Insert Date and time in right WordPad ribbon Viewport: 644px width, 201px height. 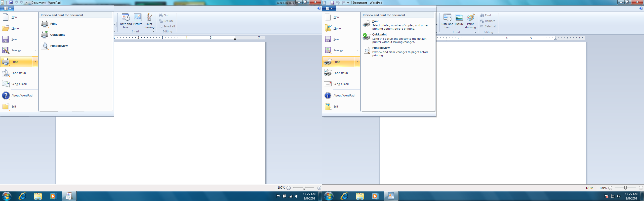pyautogui.click(x=447, y=21)
